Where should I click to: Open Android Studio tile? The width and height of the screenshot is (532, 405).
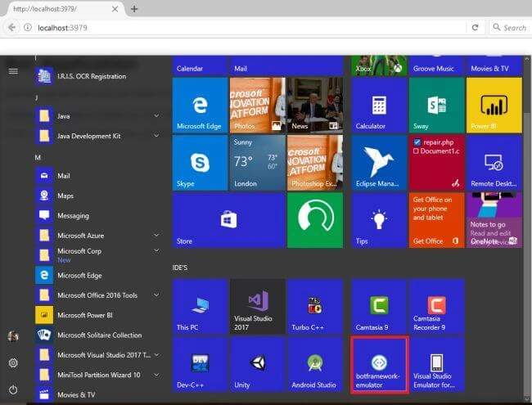[315, 365]
